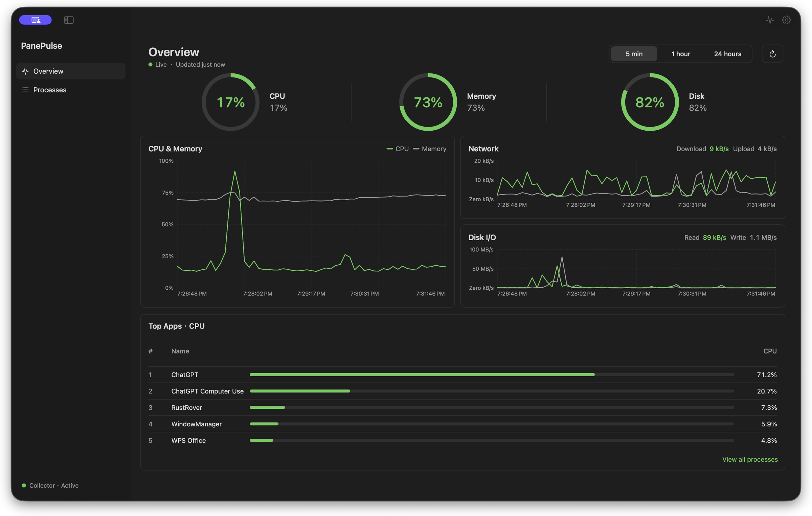This screenshot has width=812, height=516.
Task: Select the WindowManager row name
Action: point(197,424)
